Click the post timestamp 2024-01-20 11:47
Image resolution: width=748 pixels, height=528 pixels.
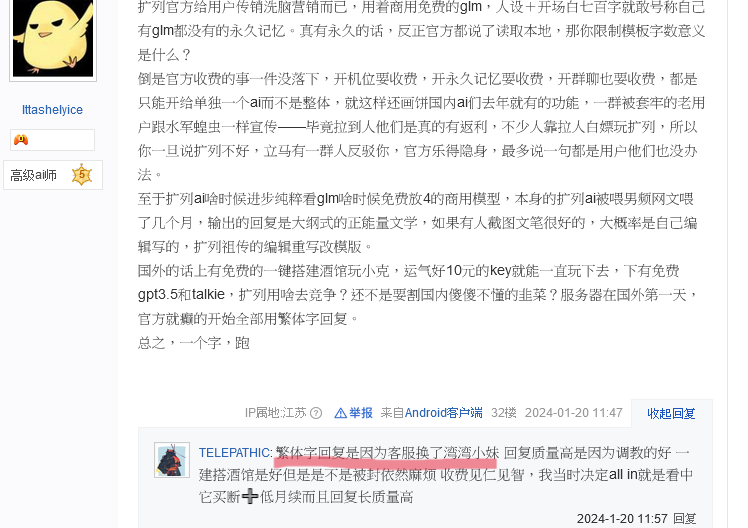(x=573, y=413)
